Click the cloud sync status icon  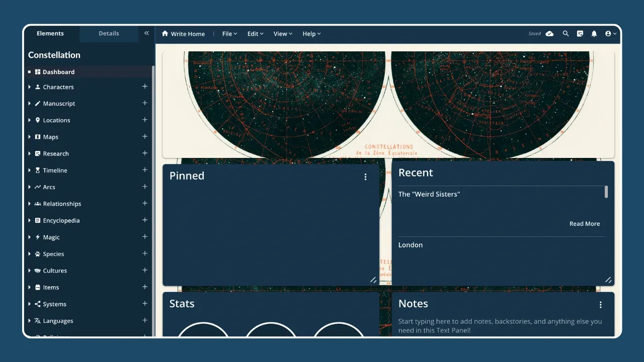point(549,34)
